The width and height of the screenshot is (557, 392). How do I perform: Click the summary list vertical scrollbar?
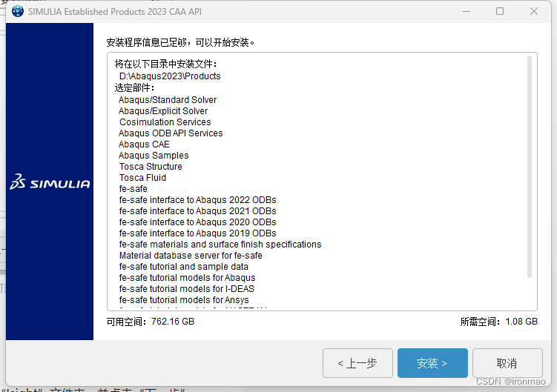coord(530,166)
